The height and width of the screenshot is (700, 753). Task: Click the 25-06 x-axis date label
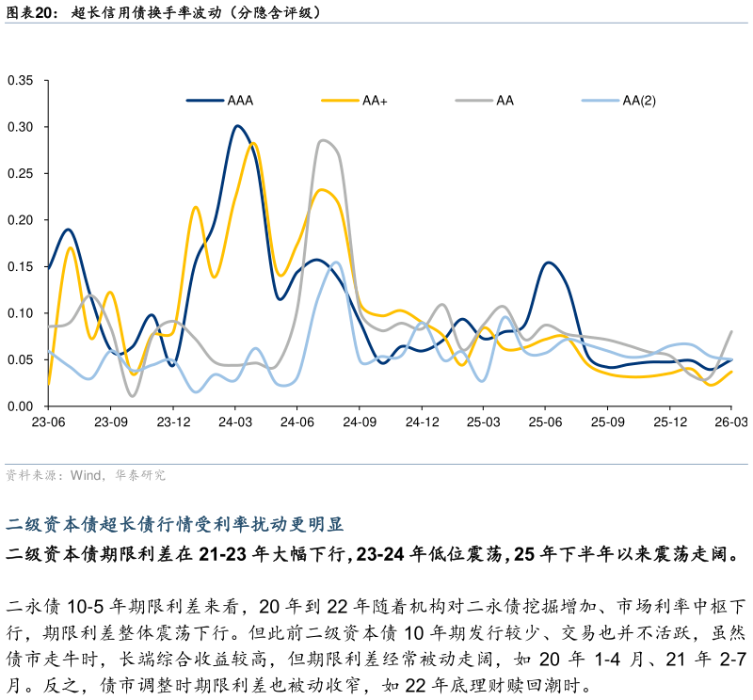click(x=545, y=423)
